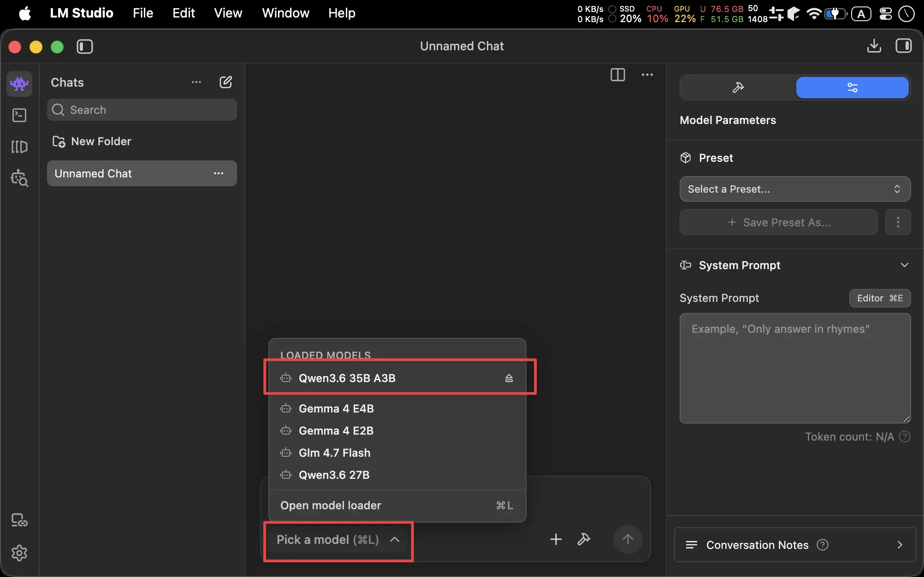Open the downloads icon in title bar
Screen dimensions: 924x577
click(874, 46)
